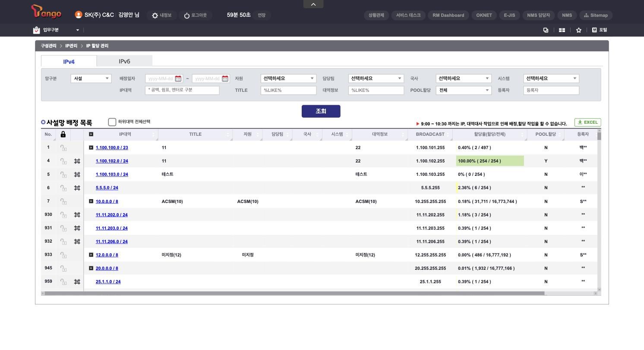Click the new window copy icon
The width and height of the screenshot is (644, 350).
tap(546, 30)
